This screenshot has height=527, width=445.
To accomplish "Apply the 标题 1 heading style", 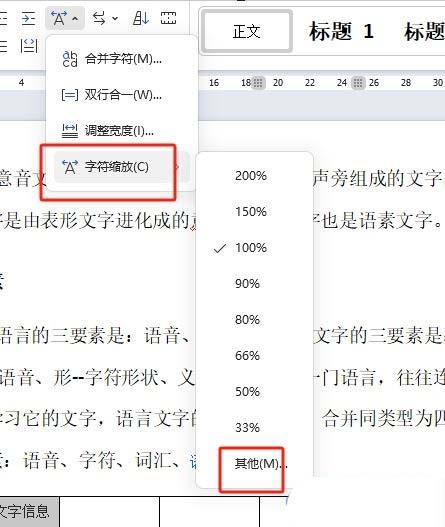I will coord(341,31).
